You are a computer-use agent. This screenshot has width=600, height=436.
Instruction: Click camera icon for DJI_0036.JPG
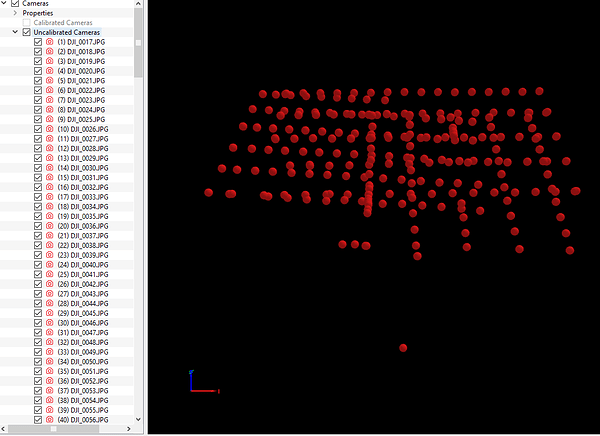coord(49,226)
